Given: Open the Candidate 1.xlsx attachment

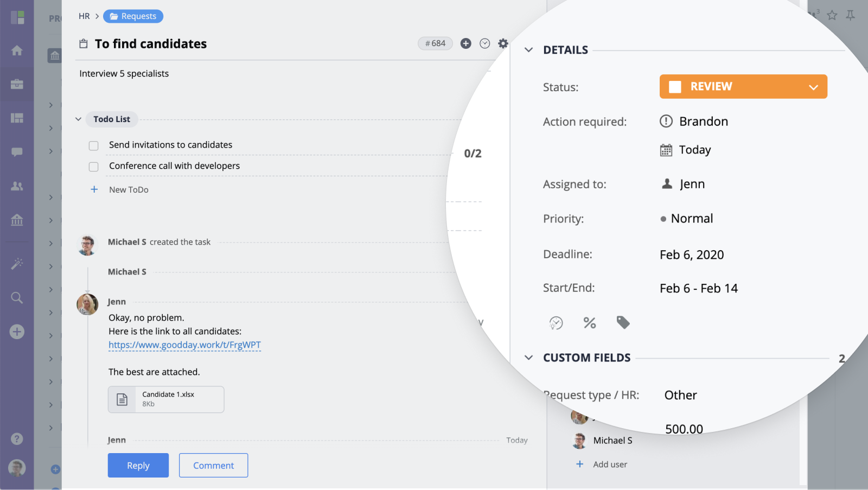Looking at the screenshot, I should pyautogui.click(x=166, y=399).
